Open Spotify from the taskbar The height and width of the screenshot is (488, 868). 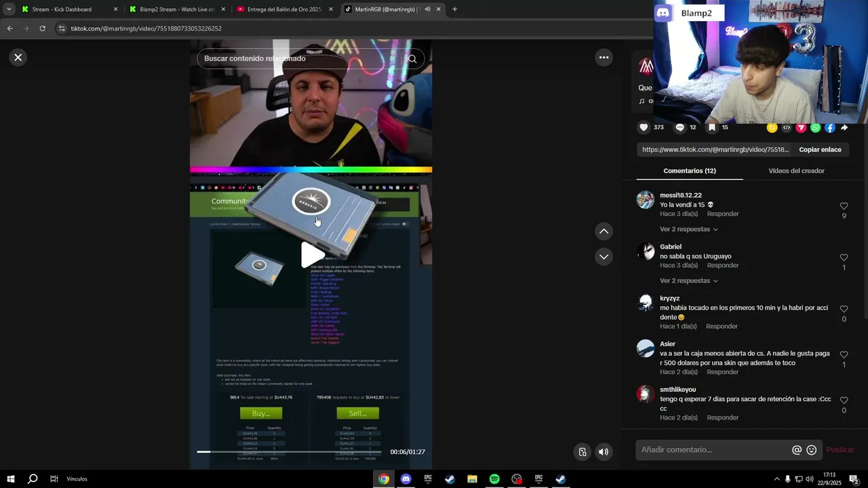click(494, 479)
